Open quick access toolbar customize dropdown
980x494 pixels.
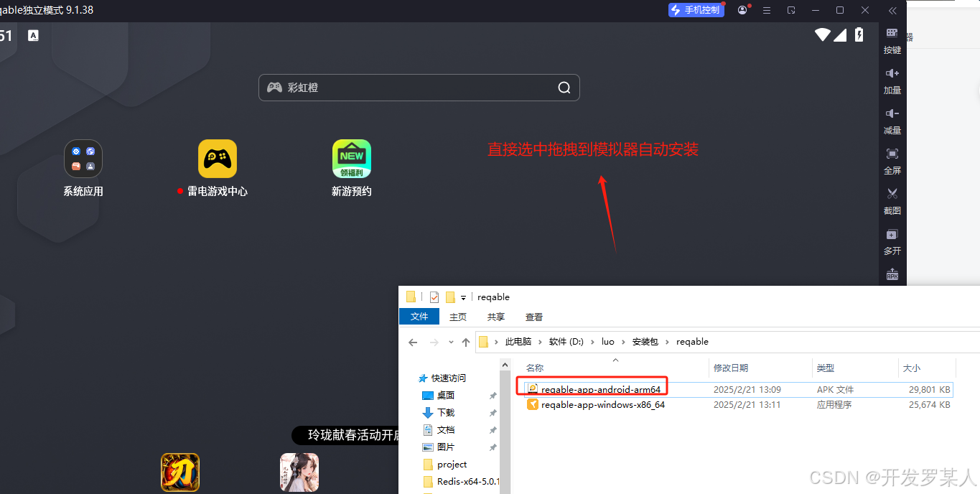coord(464,297)
